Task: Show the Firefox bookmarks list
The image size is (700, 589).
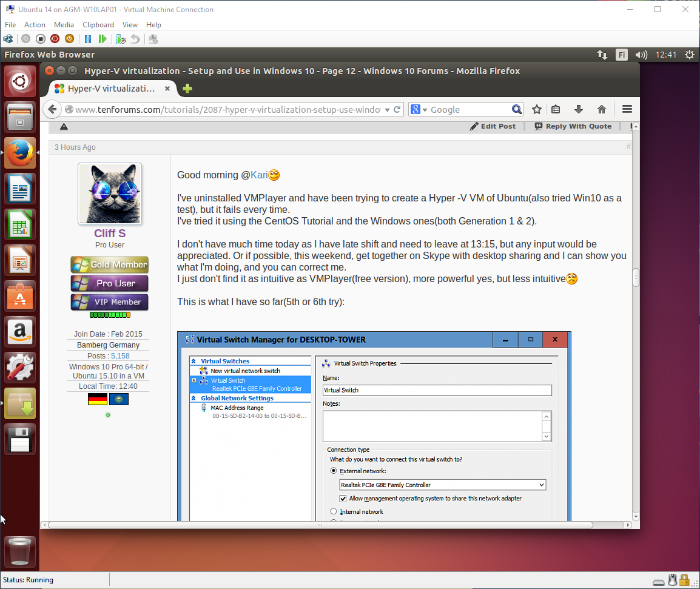Action: click(556, 109)
